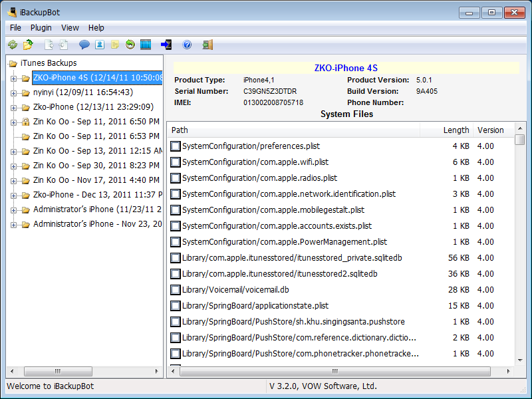
Task: Open the yellow notes viewer icon
Action: (x=114, y=45)
